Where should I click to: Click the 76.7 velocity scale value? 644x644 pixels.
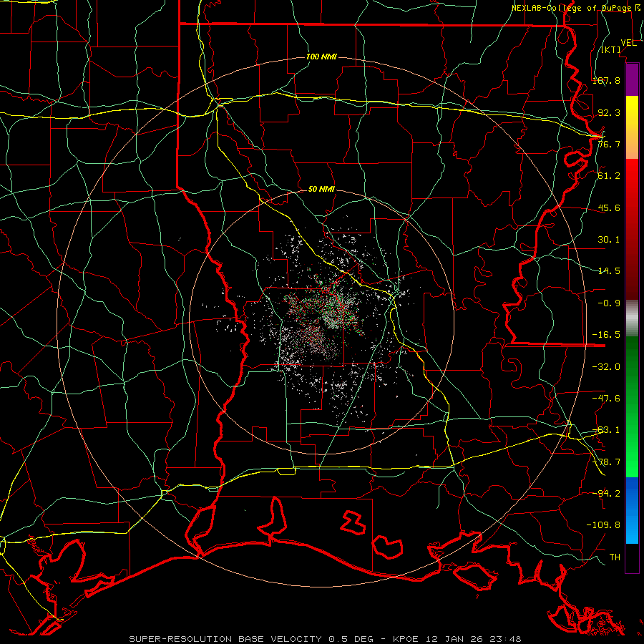[x=609, y=144]
